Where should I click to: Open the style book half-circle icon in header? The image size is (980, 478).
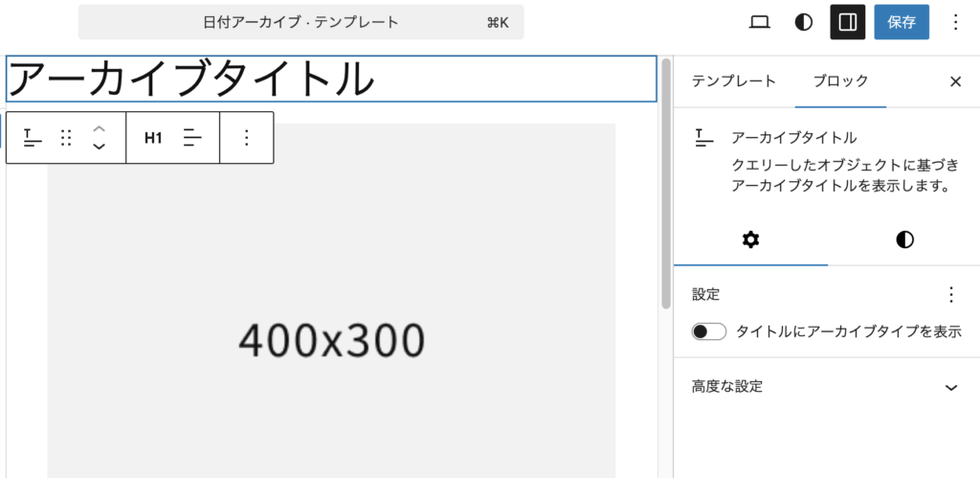tap(804, 22)
